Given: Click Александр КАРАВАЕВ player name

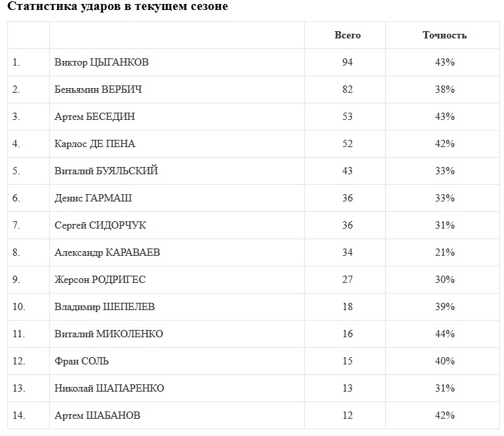Looking at the screenshot, I should click(x=107, y=252).
